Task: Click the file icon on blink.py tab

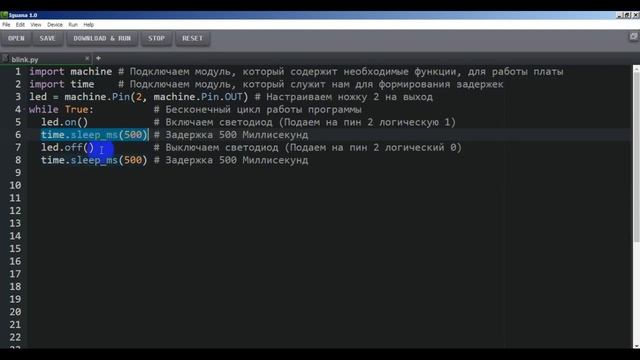Action: [5, 59]
